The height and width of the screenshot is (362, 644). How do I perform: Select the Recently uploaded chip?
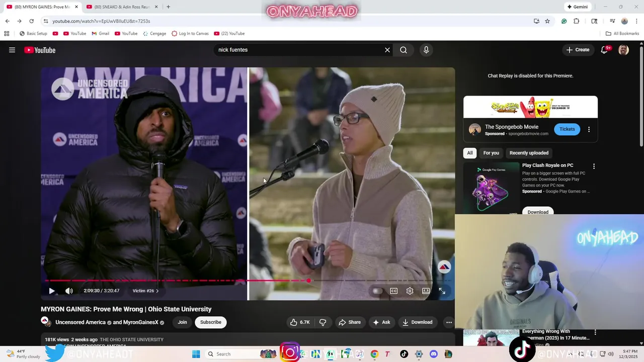tap(529, 153)
